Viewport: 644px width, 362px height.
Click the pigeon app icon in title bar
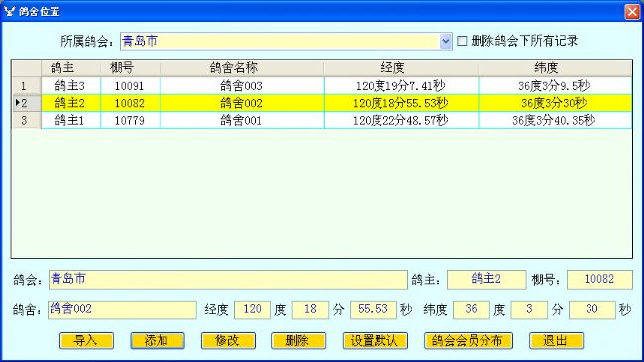click(x=9, y=11)
